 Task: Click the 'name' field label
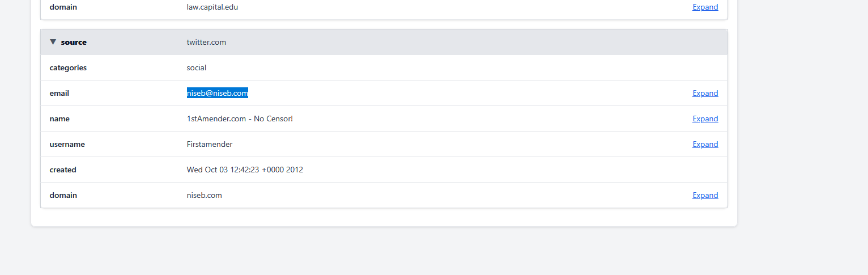[x=59, y=119]
